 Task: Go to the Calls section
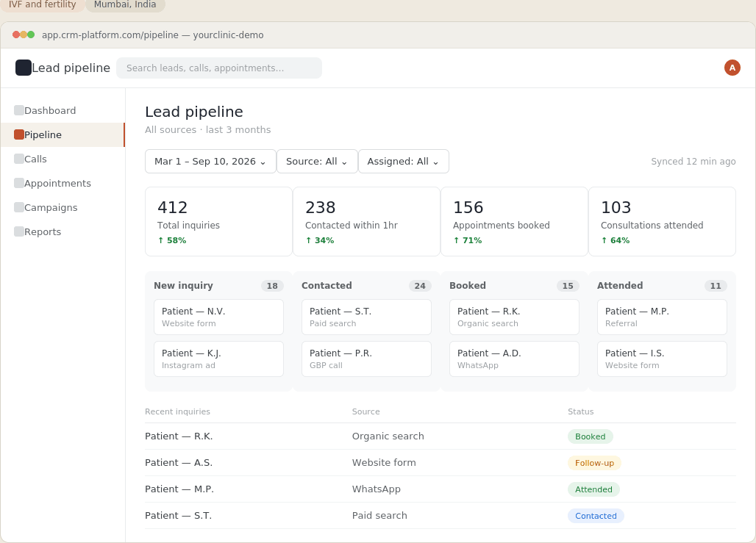point(63,159)
